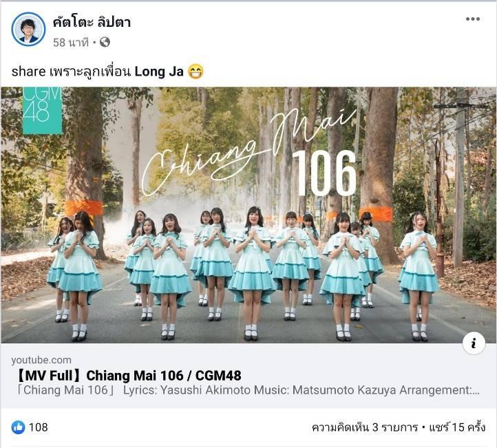The height and width of the screenshot is (448, 497).
Task: Click the info icon on the link preview
Action: click(x=474, y=343)
